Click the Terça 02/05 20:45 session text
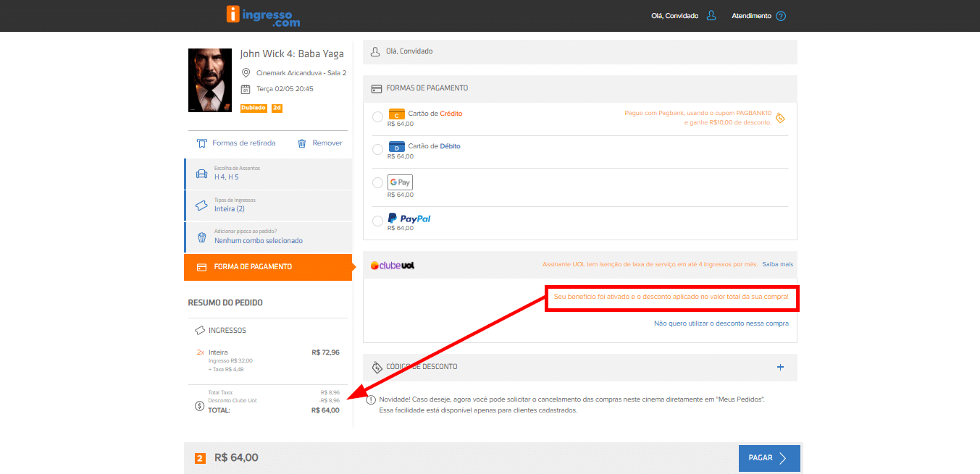This screenshot has width=980, height=474. coord(285,89)
